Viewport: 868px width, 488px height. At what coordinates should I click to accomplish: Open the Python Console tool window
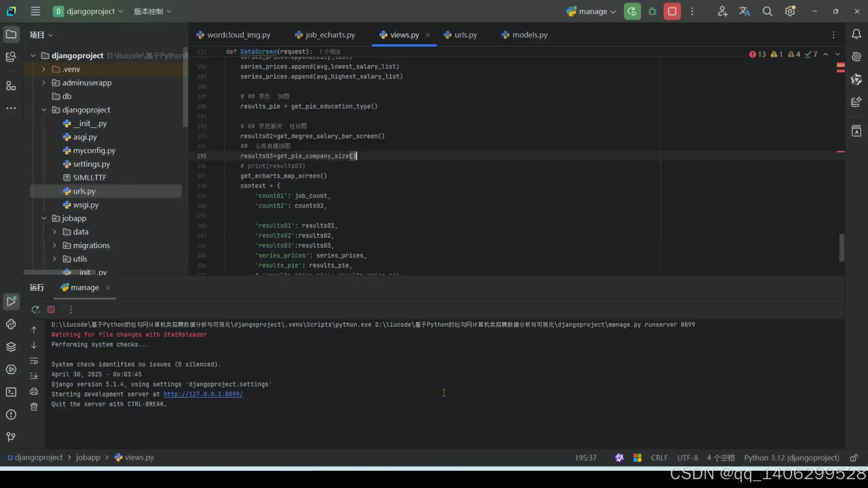(x=11, y=324)
